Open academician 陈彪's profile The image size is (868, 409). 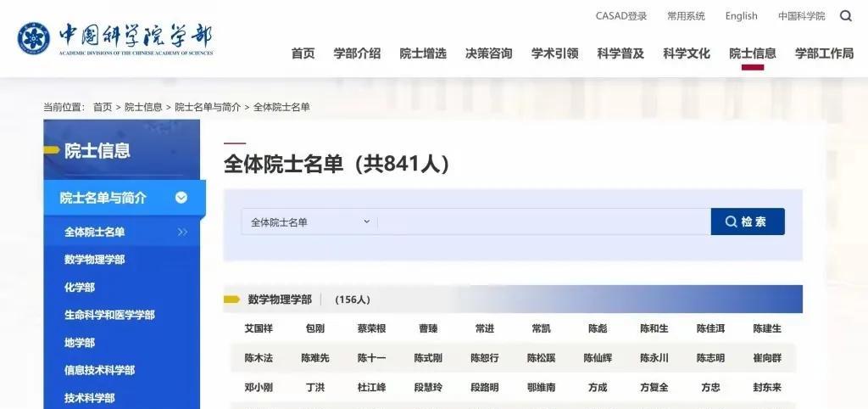click(x=598, y=328)
